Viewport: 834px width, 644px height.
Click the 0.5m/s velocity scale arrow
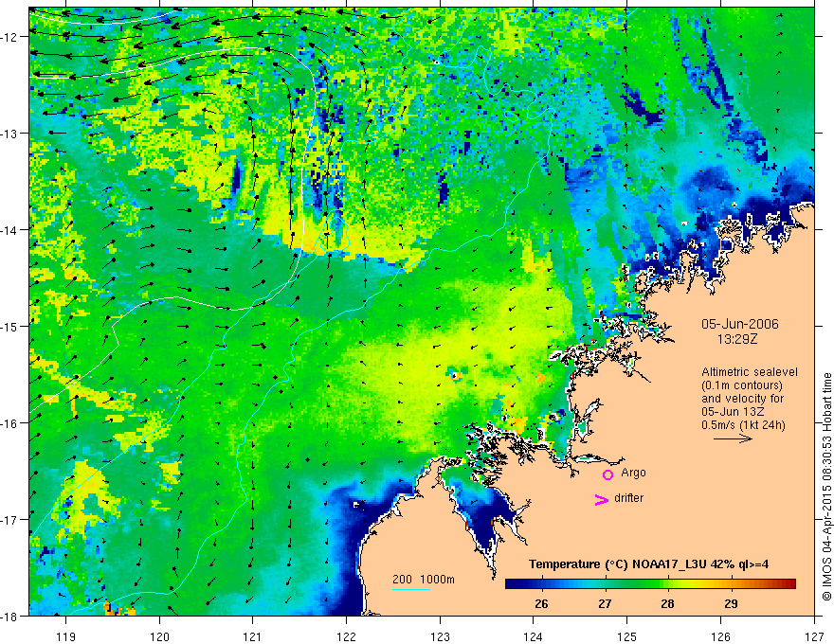click(x=733, y=438)
